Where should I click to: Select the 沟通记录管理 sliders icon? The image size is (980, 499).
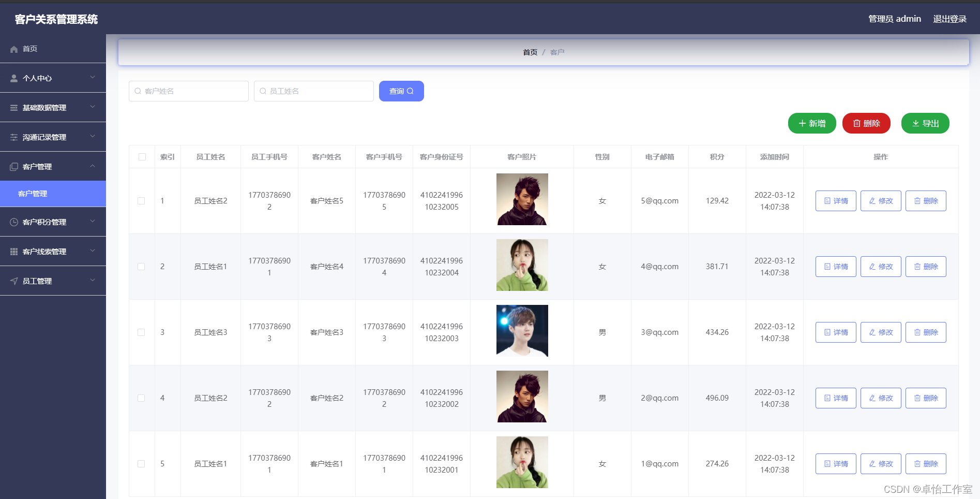coord(13,137)
